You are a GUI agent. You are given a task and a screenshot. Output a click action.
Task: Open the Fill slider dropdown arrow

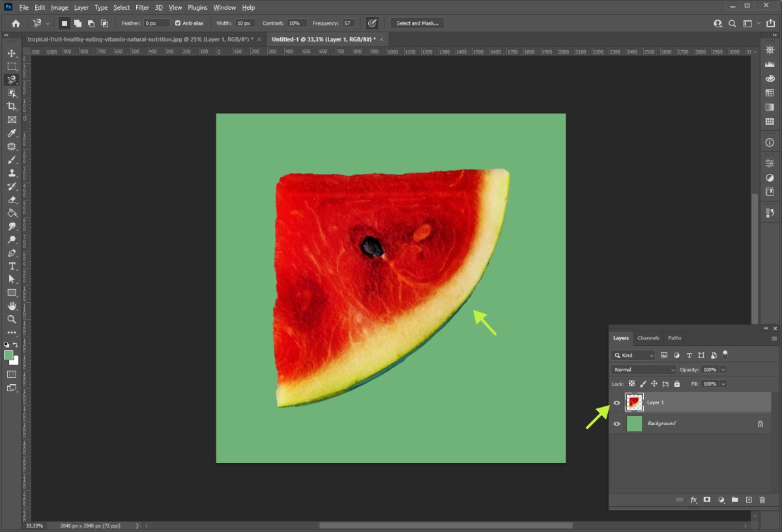point(723,384)
